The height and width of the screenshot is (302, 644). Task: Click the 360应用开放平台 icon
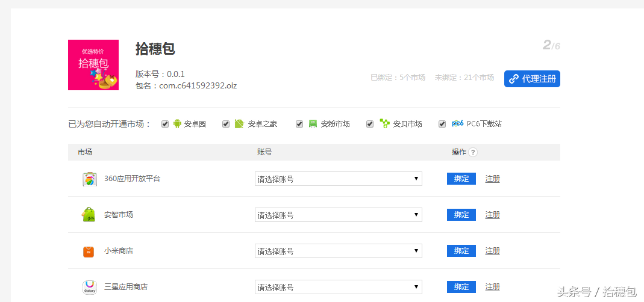point(90,179)
